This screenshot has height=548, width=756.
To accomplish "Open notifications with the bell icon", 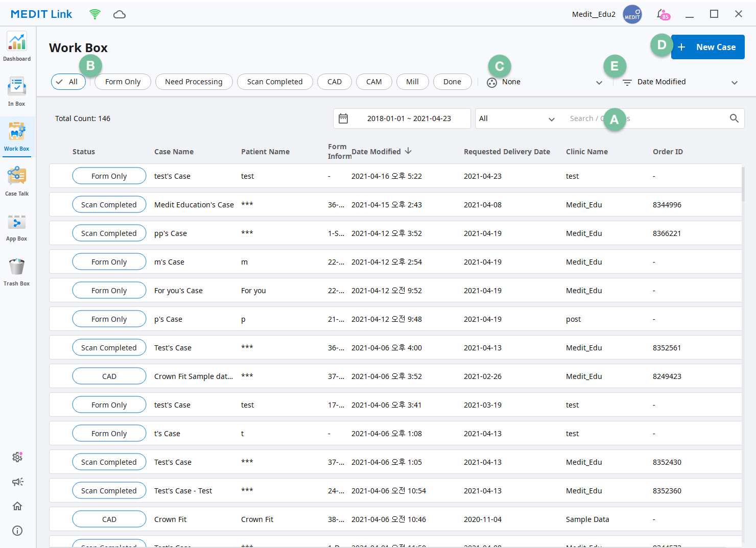I will coord(661,14).
